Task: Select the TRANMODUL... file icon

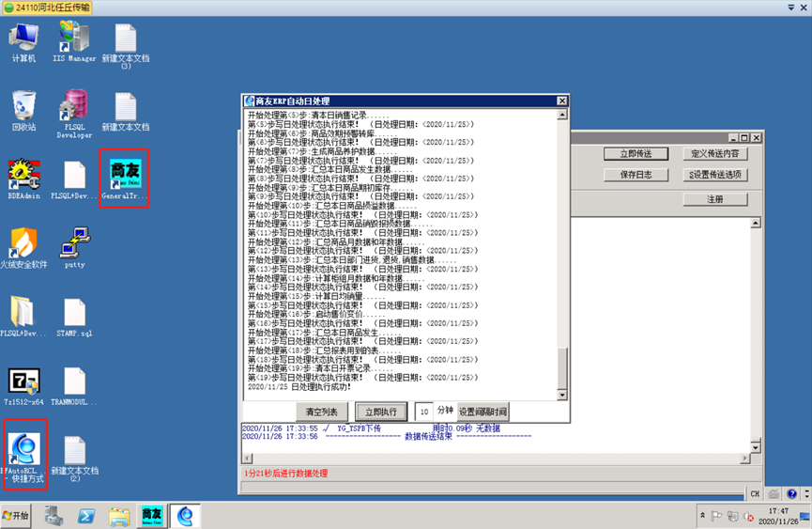Action: [x=74, y=386]
